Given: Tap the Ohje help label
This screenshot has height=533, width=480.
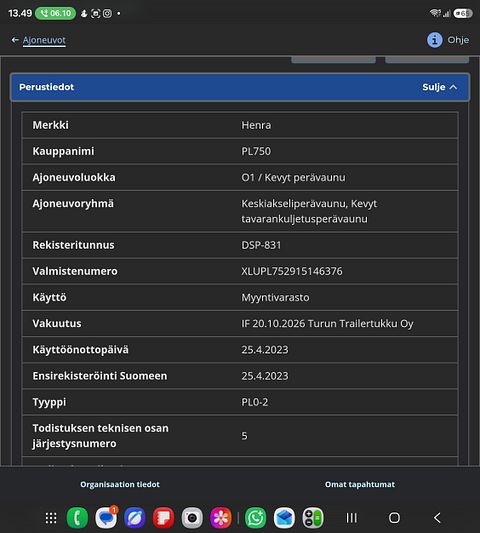Looking at the screenshot, I should [458, 40].
